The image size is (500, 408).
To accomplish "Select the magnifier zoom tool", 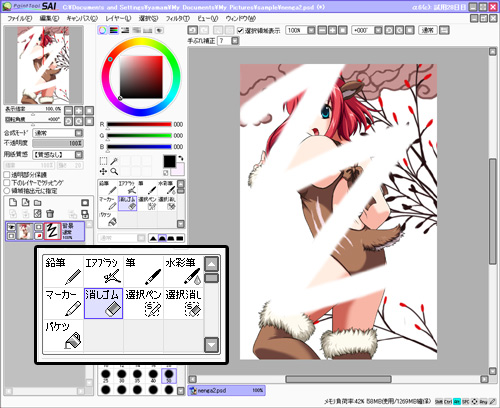I will (114, 172).
